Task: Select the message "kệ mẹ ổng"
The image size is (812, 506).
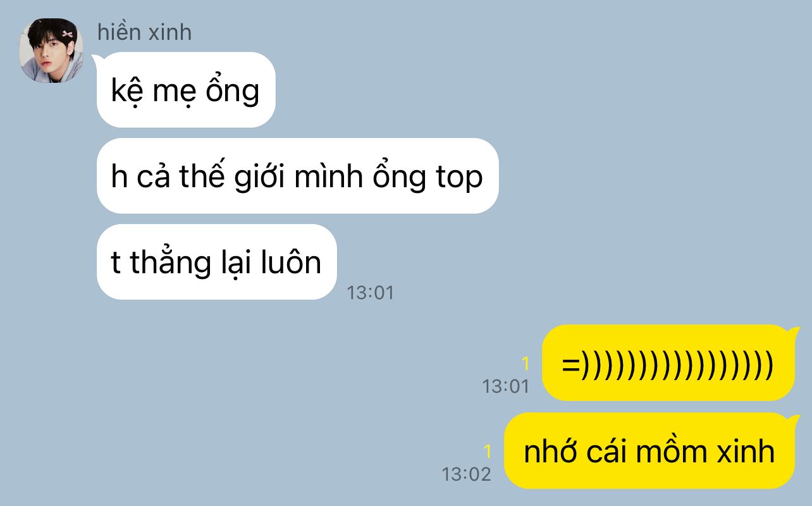Action: (x=186, y=90)
